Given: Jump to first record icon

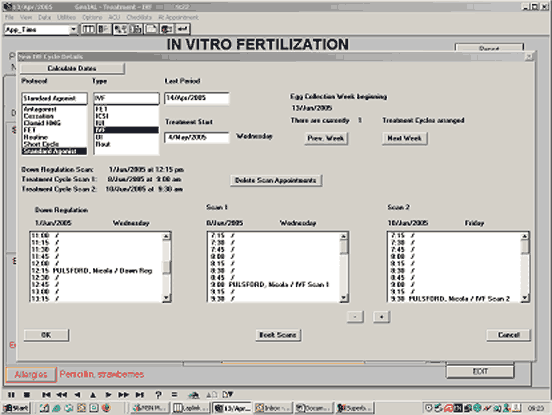Looking at the screenshot, I should [46, 395].
